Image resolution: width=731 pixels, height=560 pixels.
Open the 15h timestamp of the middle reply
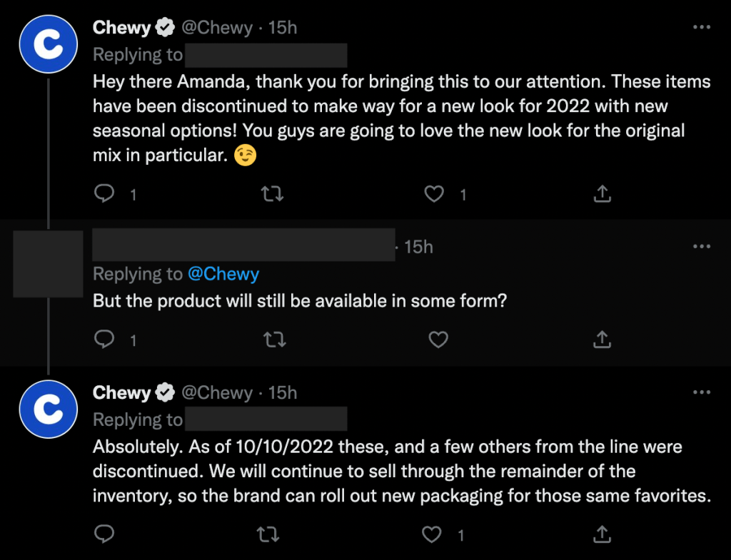tap(418, 247)
